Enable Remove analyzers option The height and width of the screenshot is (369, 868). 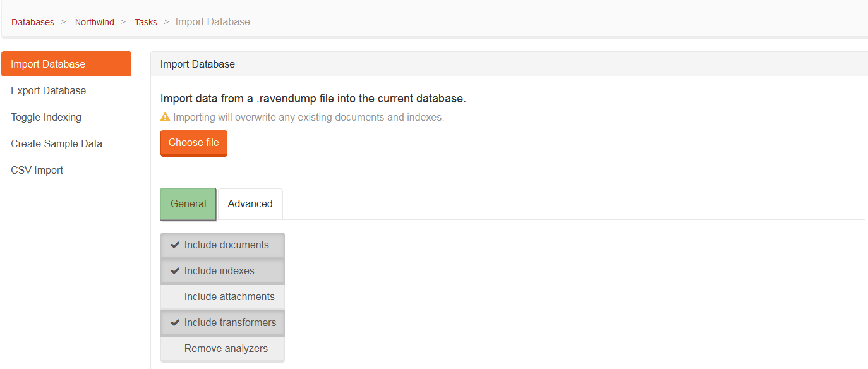pos(222,349)
